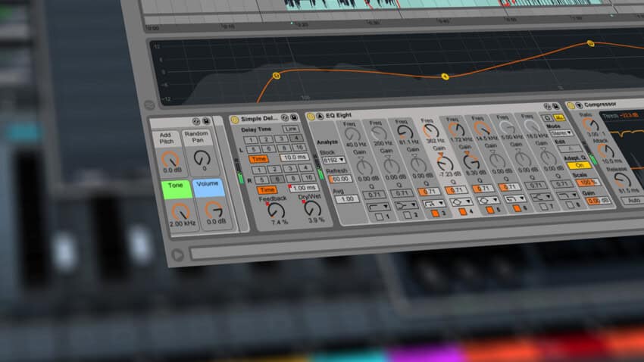Viewport: 644px width, 362px height.
Task: Click the Feedback knob in Simple Delay
Action: [276, 211]
